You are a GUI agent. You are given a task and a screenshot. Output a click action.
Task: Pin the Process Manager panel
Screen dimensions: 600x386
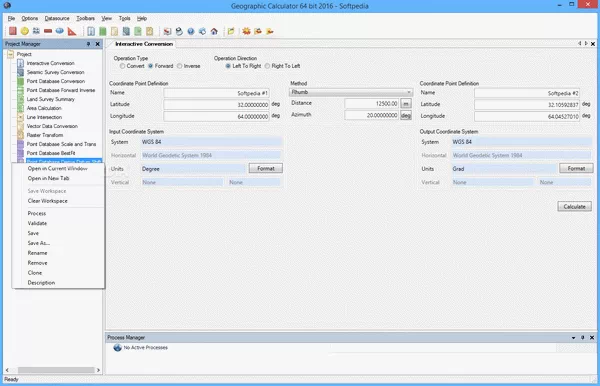pyautogui.click(x=582, y=337)
